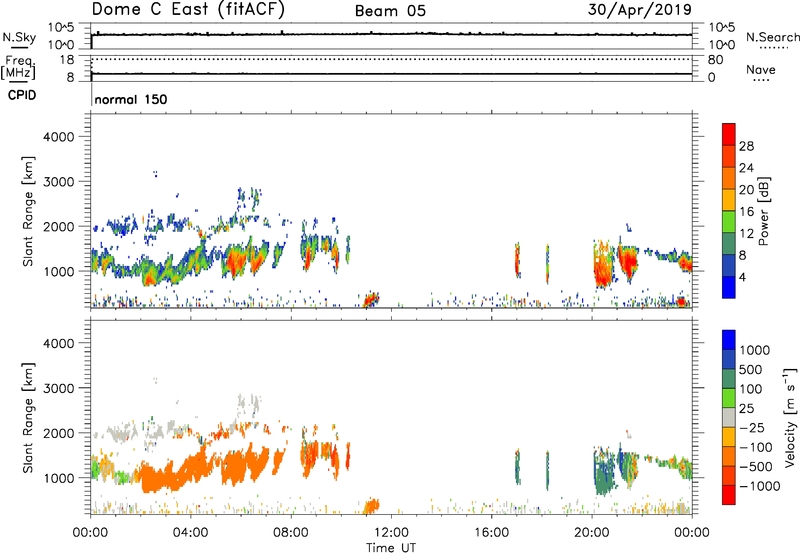
Task: Select the 16–20 dB yellow power swatch
Action: [729, 200]
